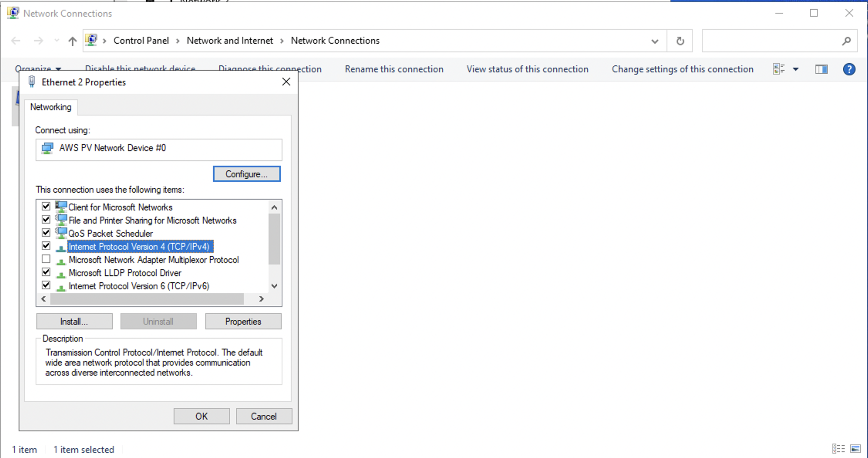Enable Microsoft Network Adapter Multiplexor Protocol checkbox
This screenshot has width=868, height=458.
[46, 259]
